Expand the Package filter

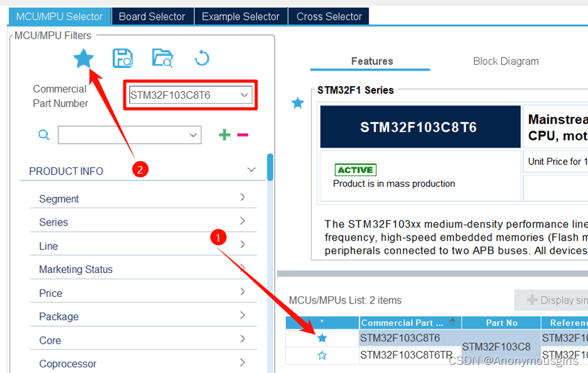click(x=243, y=315)
